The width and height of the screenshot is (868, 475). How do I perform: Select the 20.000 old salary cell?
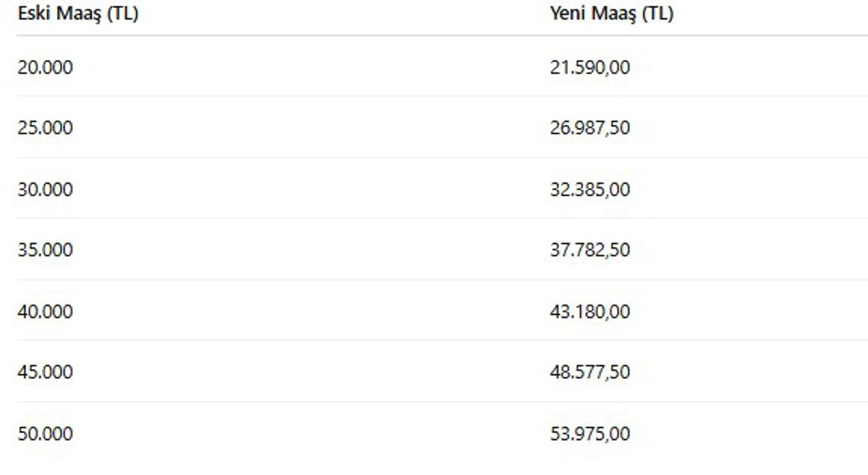(45, 67)
